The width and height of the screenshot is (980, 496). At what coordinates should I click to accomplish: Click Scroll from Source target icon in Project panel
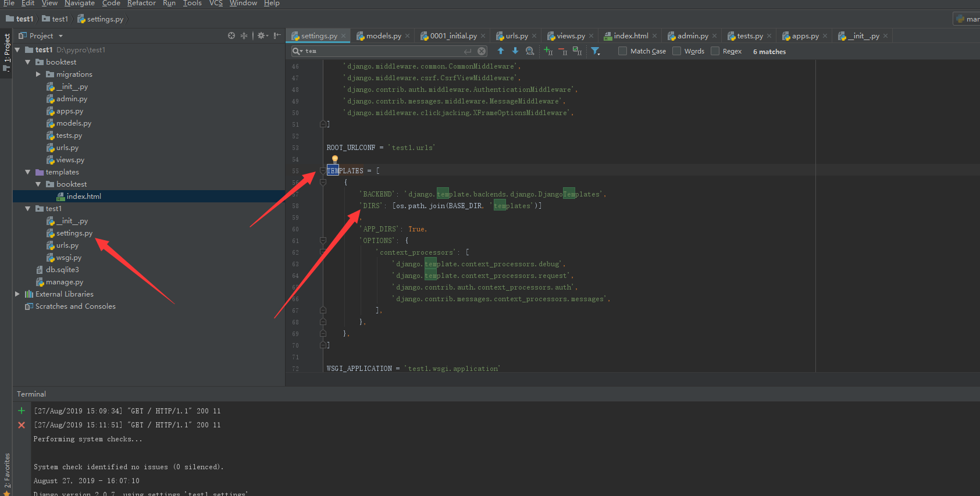pyautogui.click(x=231, y=35)
